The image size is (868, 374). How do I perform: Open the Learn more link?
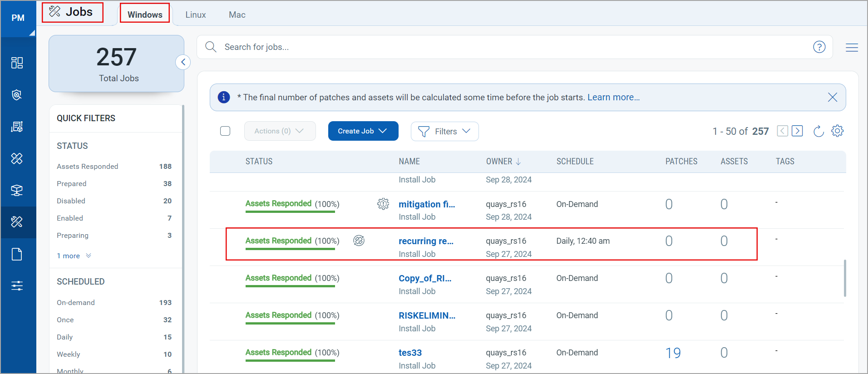click(613, 97)
